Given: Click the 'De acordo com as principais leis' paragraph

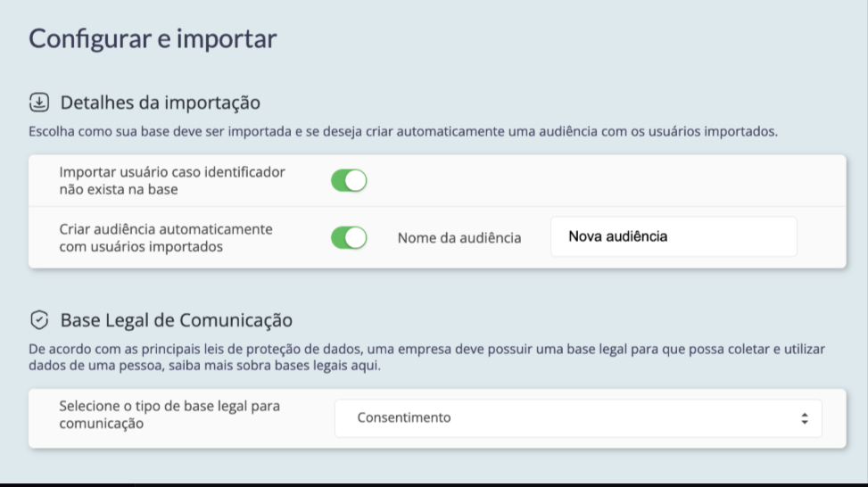Looking at the screenshot, I should 426,357.
